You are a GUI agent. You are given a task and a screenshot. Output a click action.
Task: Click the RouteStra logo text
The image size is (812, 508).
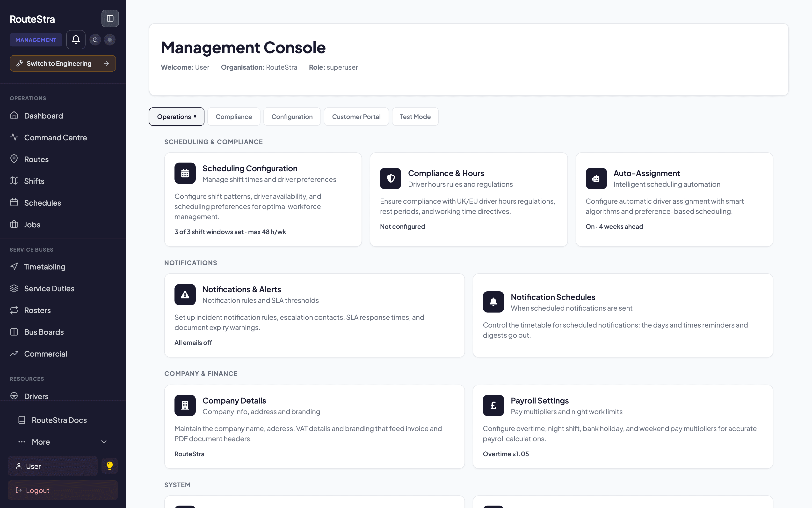[x=32, y=19]
